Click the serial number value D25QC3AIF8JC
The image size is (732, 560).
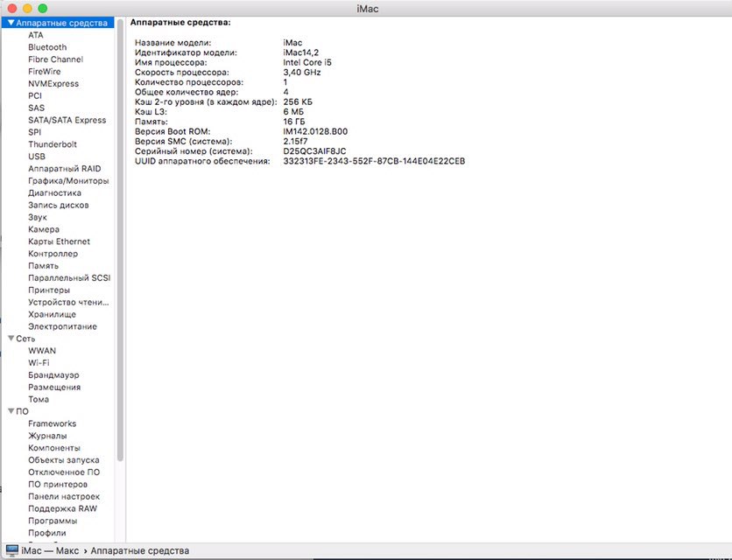(314, 151)
